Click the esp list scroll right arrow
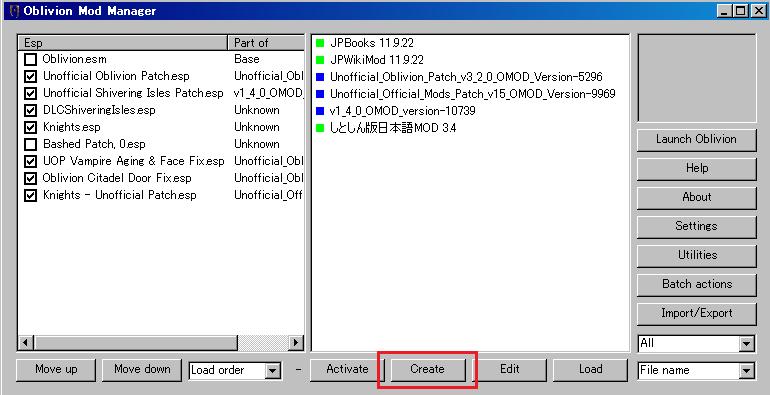Viewport: 770px width, 395px height. (296, 342)
